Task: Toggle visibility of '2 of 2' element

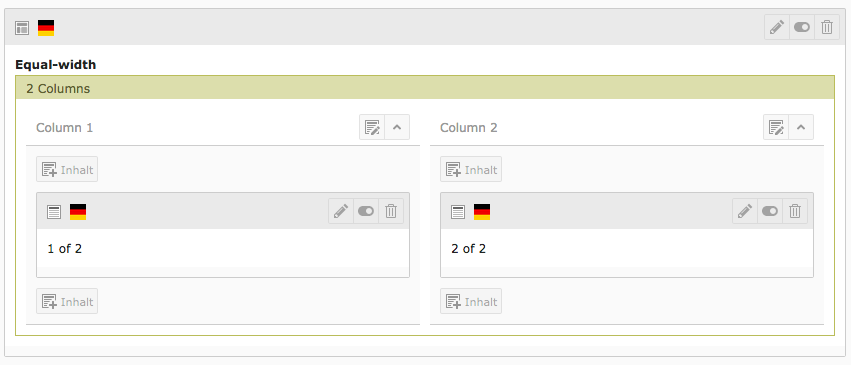Action: coord(770,211)
